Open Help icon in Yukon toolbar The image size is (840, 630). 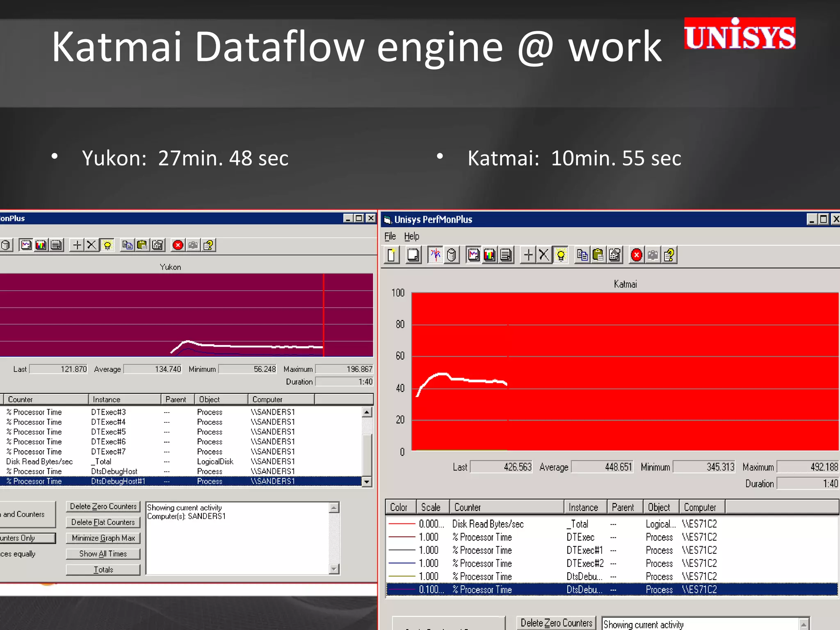click(208, 245)
